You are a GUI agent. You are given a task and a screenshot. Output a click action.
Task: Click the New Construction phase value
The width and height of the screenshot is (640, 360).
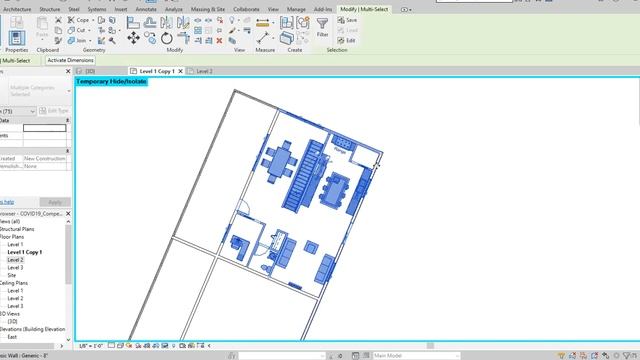[x=44, y=158]
